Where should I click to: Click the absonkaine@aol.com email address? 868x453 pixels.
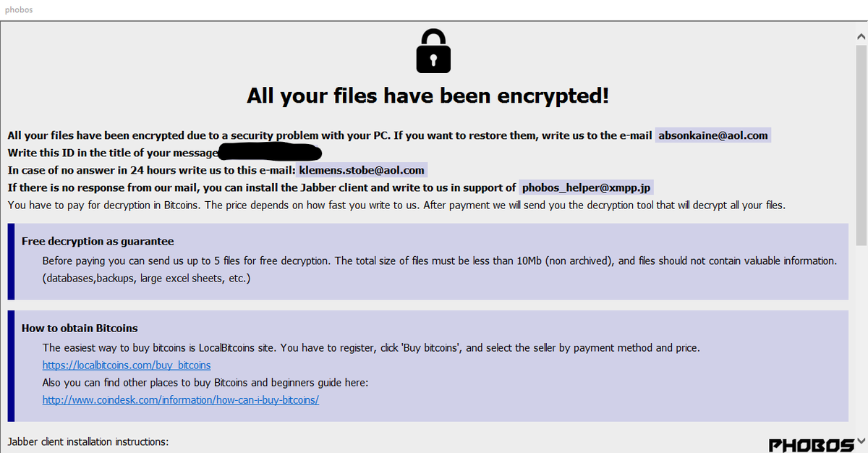(713, 135)
